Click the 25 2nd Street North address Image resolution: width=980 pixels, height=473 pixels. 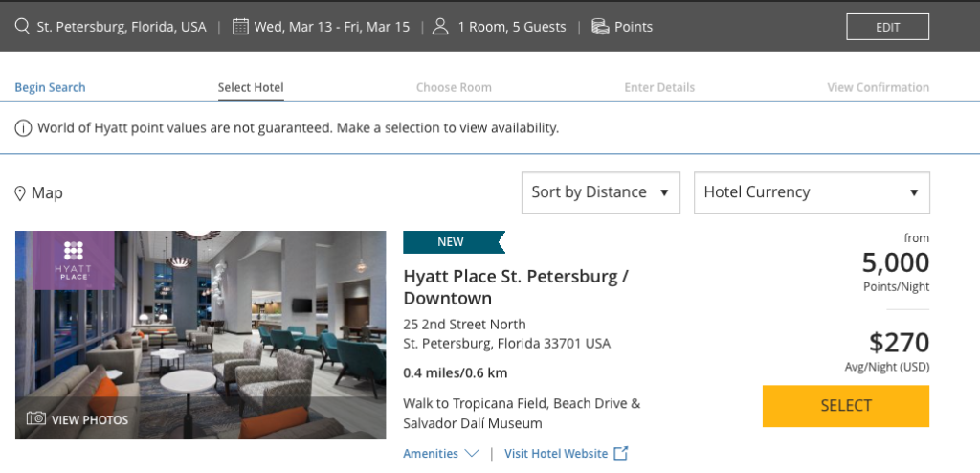point(464,324)
